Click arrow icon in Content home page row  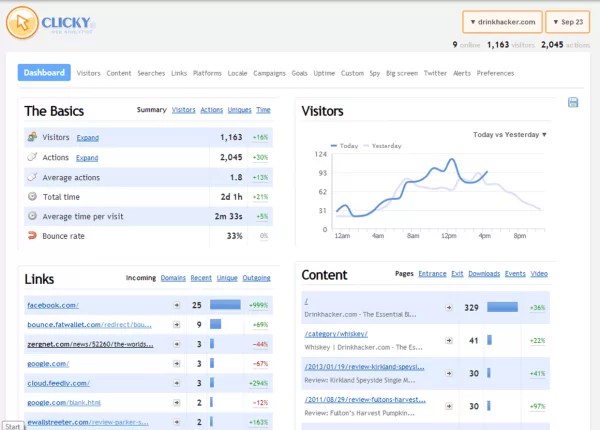[x=449, y=308]
